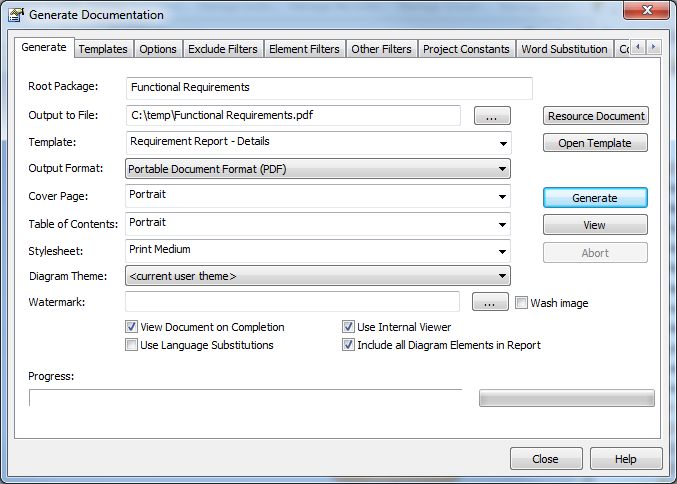Enable the Wash image checkbox
The image size is (677, 484).
coord(522,303)
